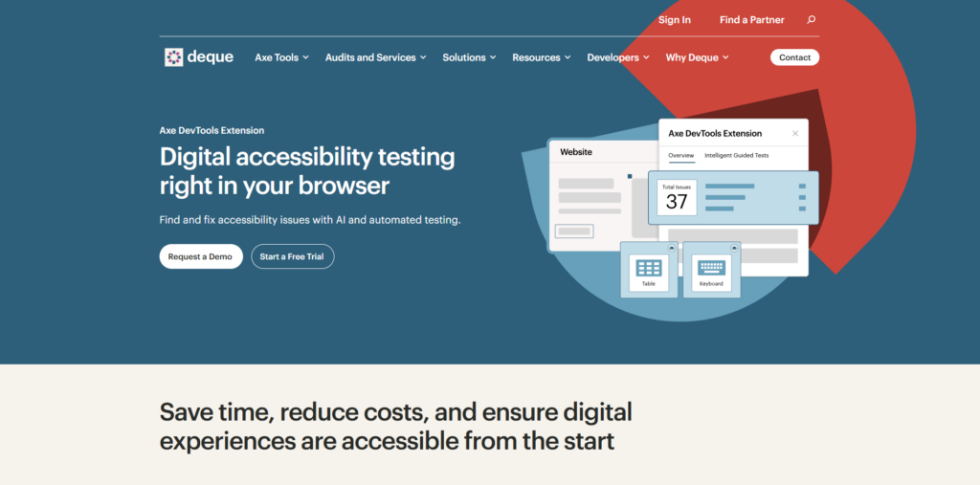
Task: Go to the Sign In link
Action: coord(675,20)
